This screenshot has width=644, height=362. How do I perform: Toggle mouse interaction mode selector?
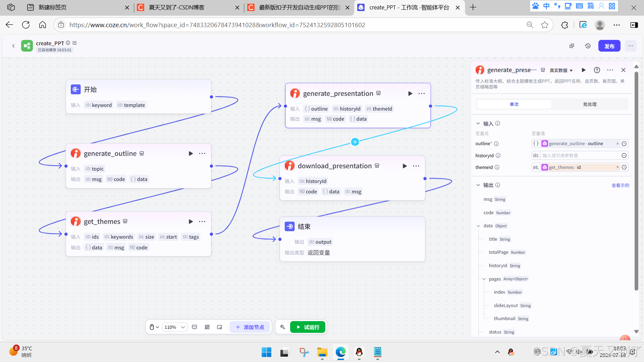(x=154, y=327)
